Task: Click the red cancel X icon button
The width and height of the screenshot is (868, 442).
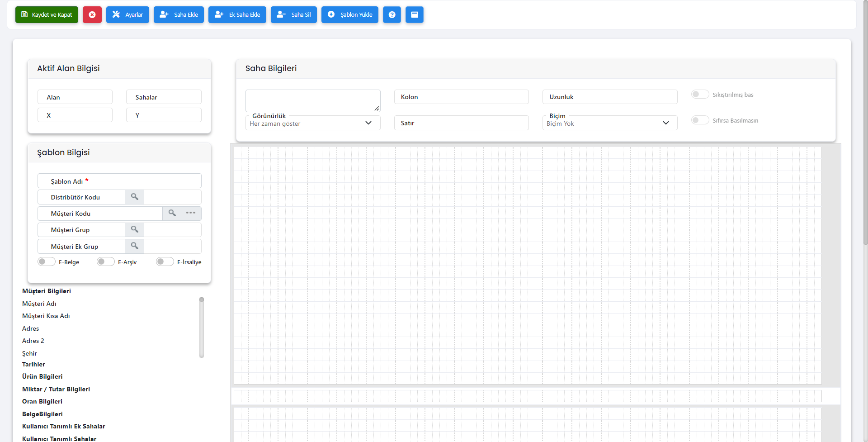Action: pyautogui.click(x=92, y=14)
